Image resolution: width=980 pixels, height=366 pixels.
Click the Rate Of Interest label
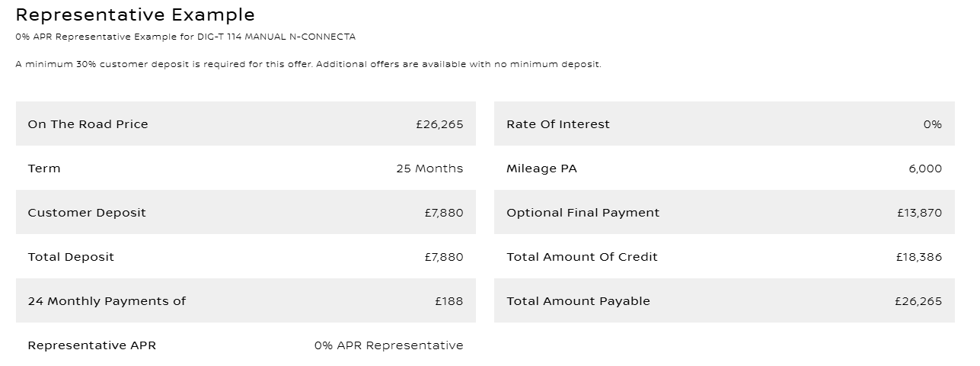[x=558, y=124]
